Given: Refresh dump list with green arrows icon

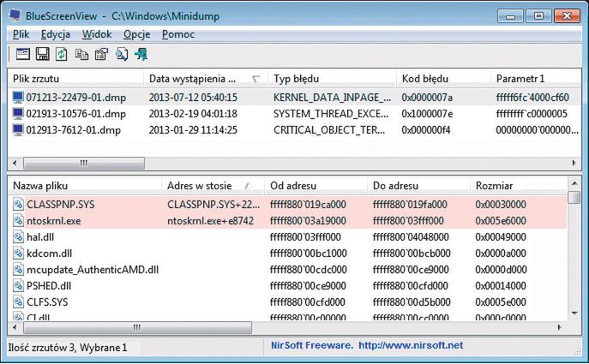Looking at the screenshot, I should pos(62,55).
